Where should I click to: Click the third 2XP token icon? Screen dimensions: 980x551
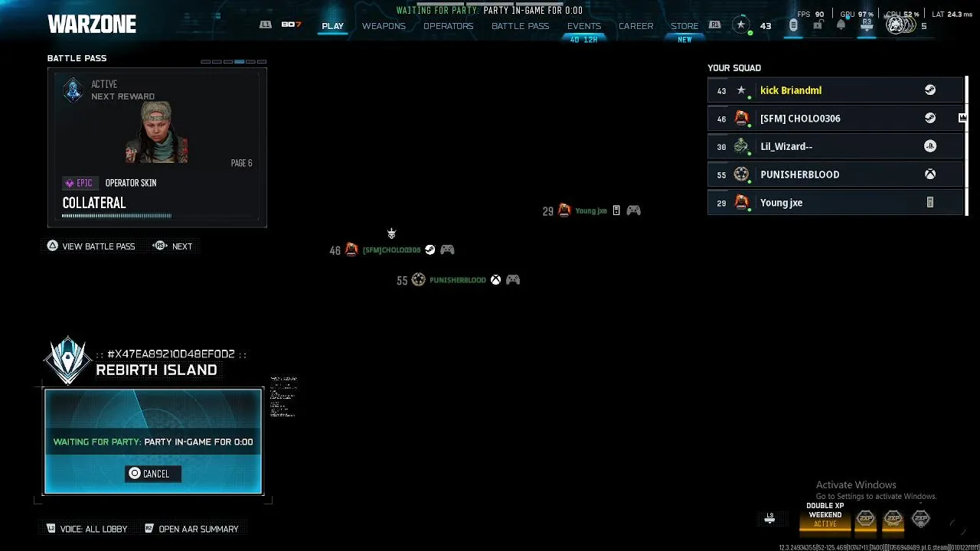click(920, 519)
